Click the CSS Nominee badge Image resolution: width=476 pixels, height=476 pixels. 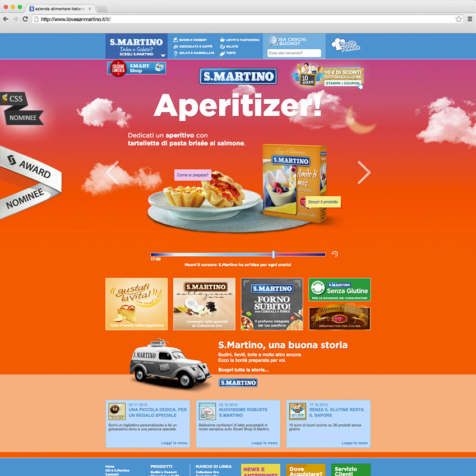pyautogui.click(x=22, y=108)
